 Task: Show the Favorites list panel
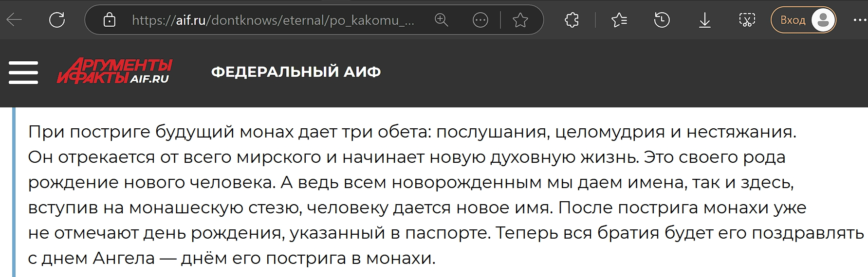[x=619, y=20]
